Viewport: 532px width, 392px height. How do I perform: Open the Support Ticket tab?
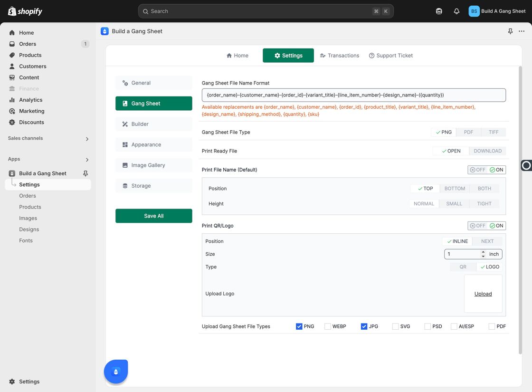391,56
